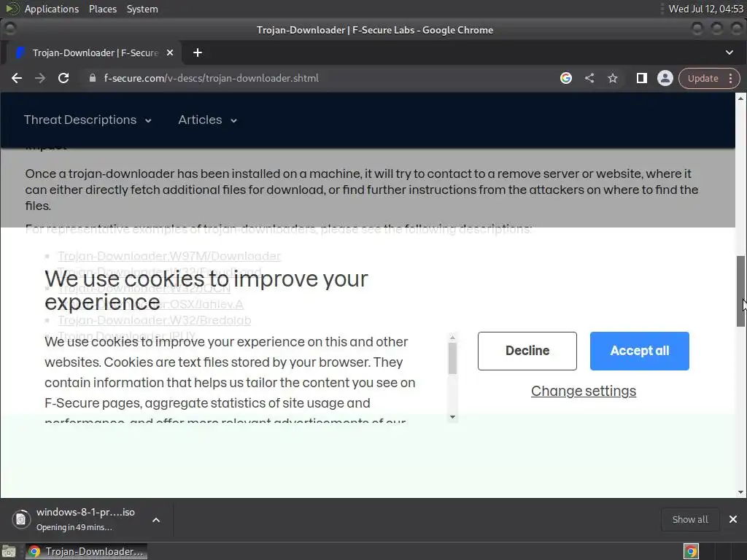Image resolution: width=747 pixels, height=560 pixels.
Task: Open Trojan-Downloader:W32/Bredolab link
Action: [155, 321]
